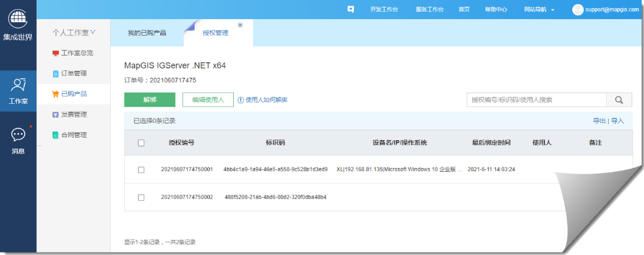This screenshot has width=644, height=255.
Task: Click the support@mapgis.com account name
Action: click(613, 10)
